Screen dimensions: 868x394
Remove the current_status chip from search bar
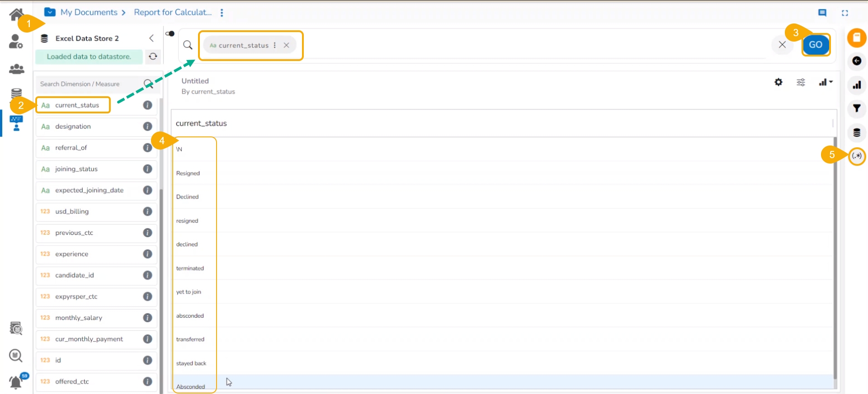point(287,45)
